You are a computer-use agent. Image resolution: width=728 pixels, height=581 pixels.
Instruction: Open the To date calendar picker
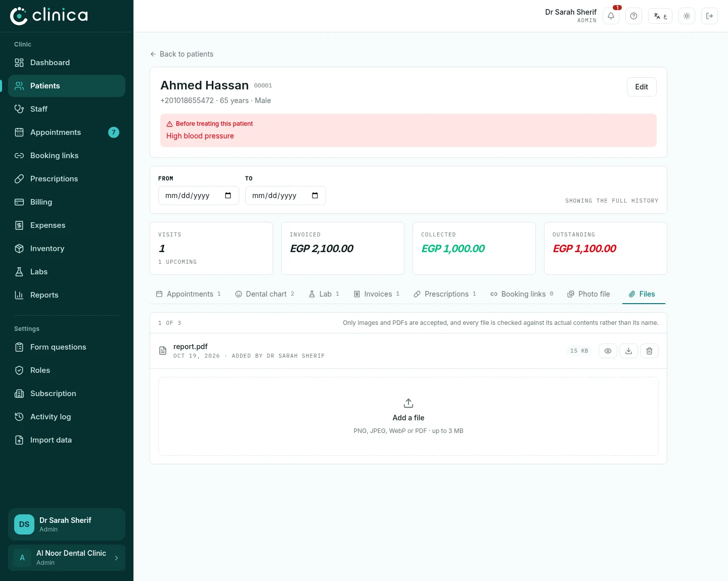click(x=315, y=196)
